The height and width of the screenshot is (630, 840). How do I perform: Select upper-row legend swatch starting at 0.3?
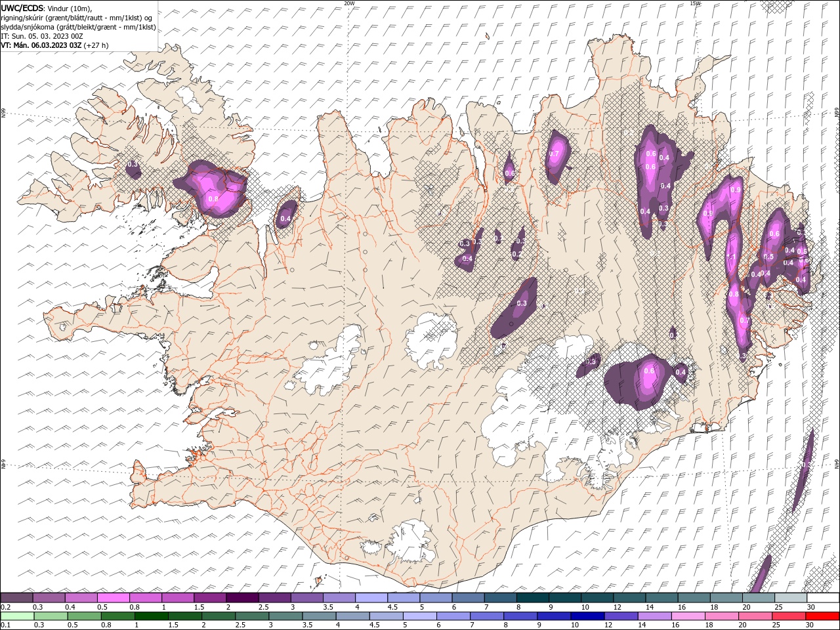coord(49,598)
